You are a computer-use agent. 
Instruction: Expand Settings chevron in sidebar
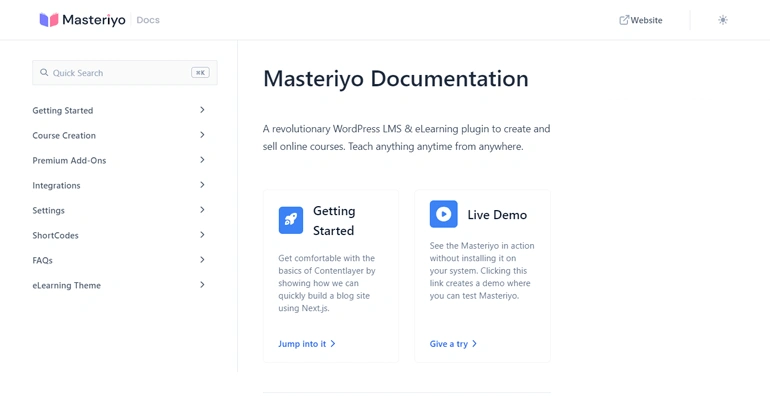click(202, 210)
